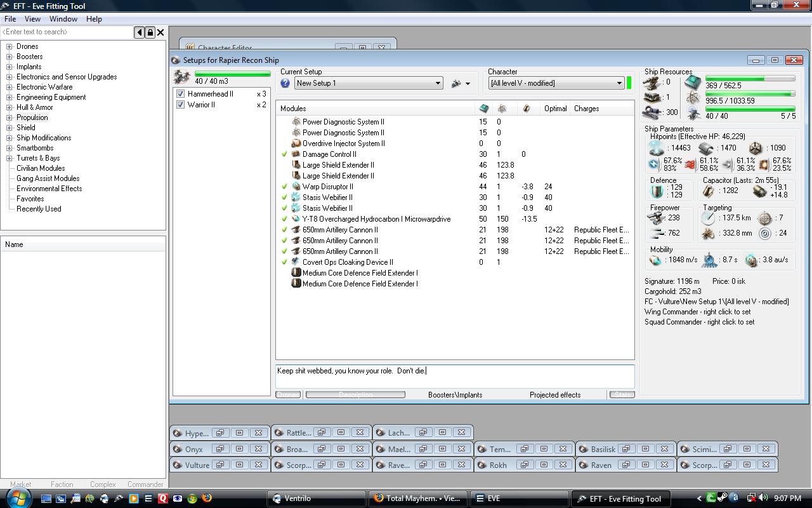Open the Character selection dropdown
The image size is (812, 508).
tap(619, 83)
